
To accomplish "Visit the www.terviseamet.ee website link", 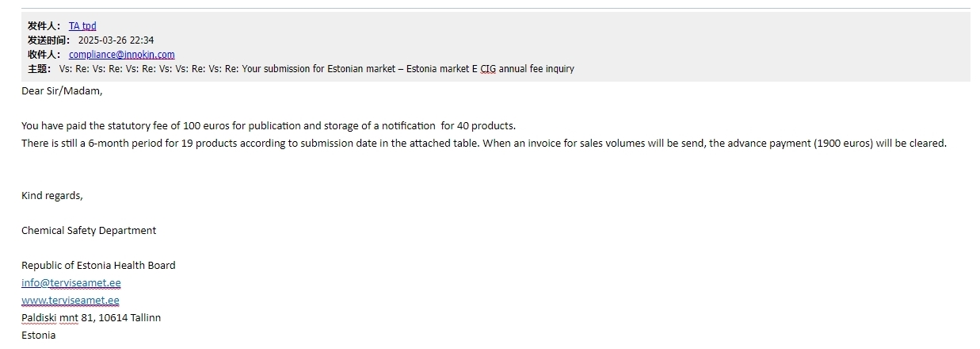I will (x=71, y=300).
